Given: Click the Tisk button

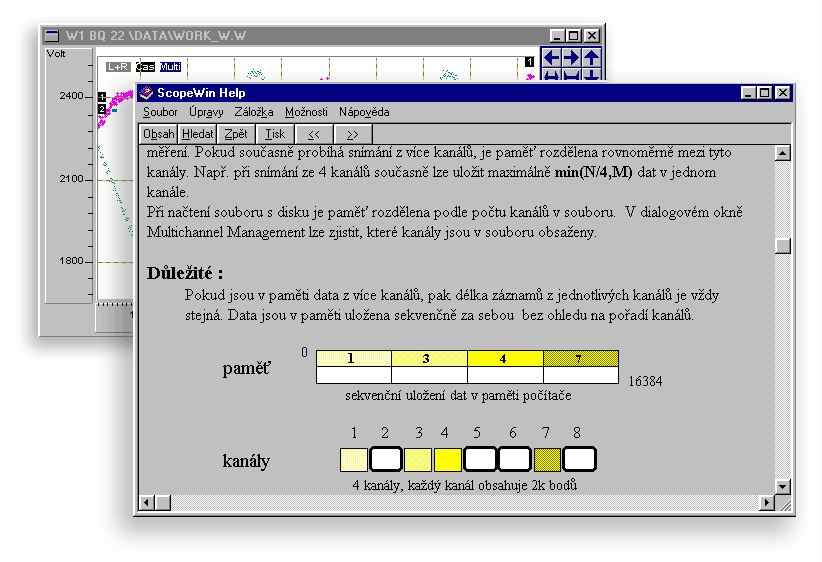Looking at the screenshot, I should click(x=275, y=134).
